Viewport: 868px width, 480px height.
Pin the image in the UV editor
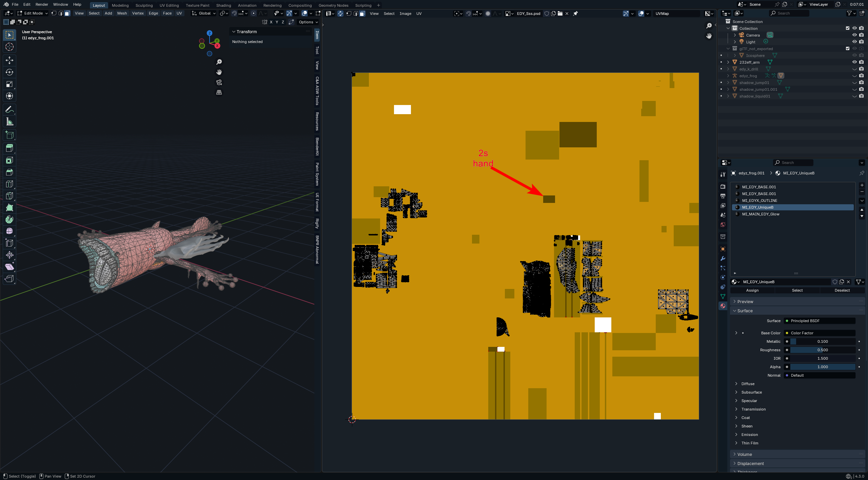[575, 14]
